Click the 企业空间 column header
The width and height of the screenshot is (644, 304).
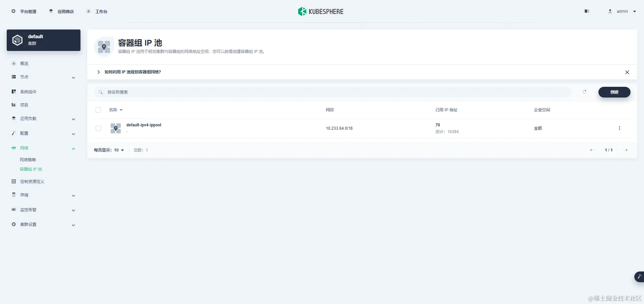542,110
